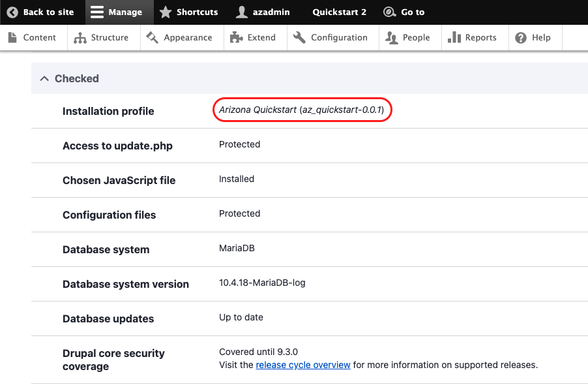Follow the release cycle overview link
588x387 pixels.
click(303, 365)
